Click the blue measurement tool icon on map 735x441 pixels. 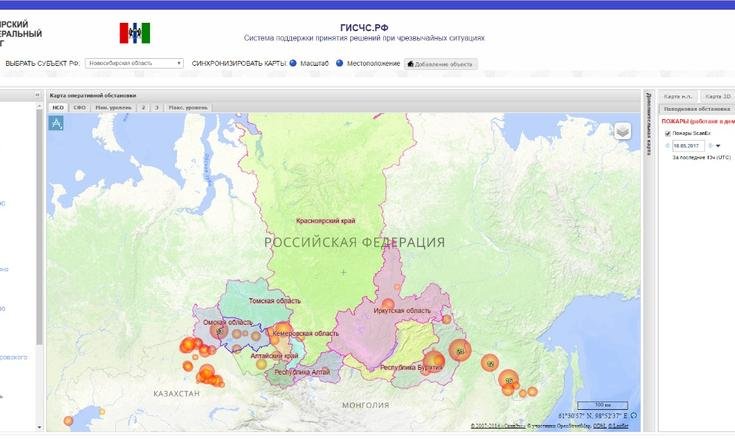[x=57, y=122]
